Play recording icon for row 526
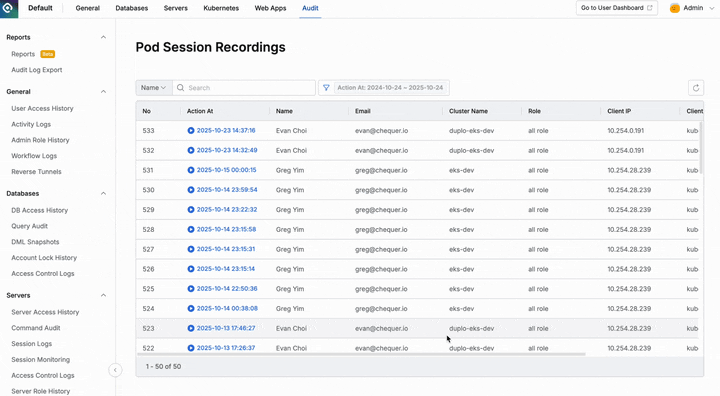 (191, 269)
